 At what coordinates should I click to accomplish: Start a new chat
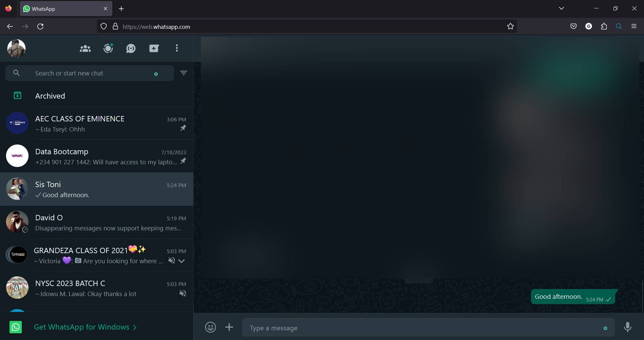(x=154, y=48)
